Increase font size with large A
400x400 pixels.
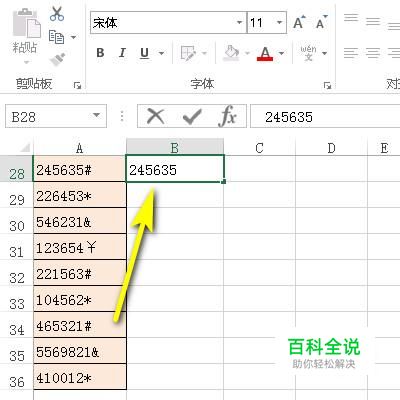coord(299,22)
